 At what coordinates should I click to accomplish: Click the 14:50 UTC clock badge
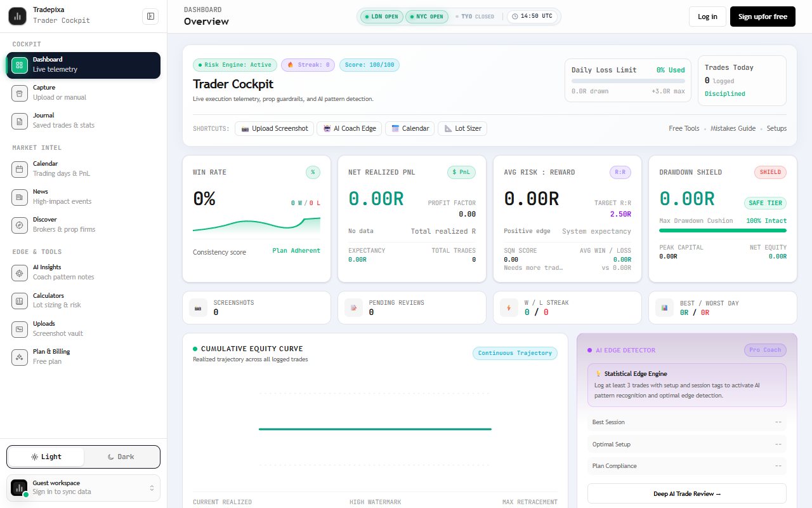[532, 17]
